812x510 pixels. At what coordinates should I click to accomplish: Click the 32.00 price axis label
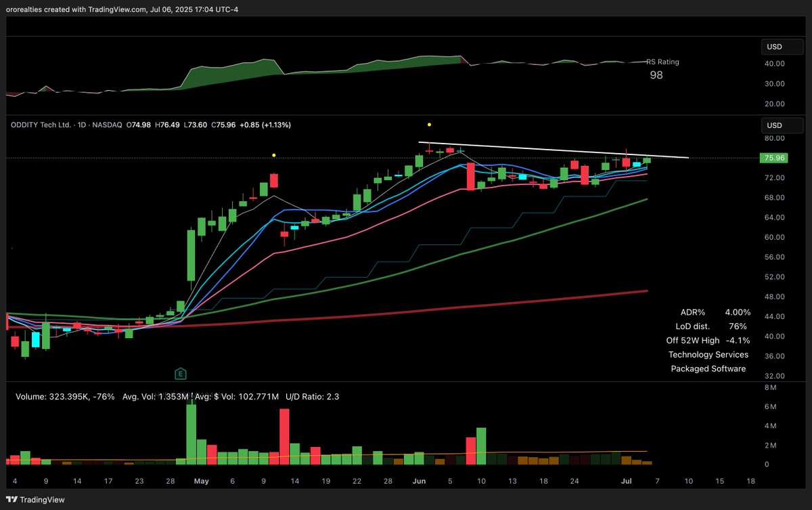pos(773,376)
